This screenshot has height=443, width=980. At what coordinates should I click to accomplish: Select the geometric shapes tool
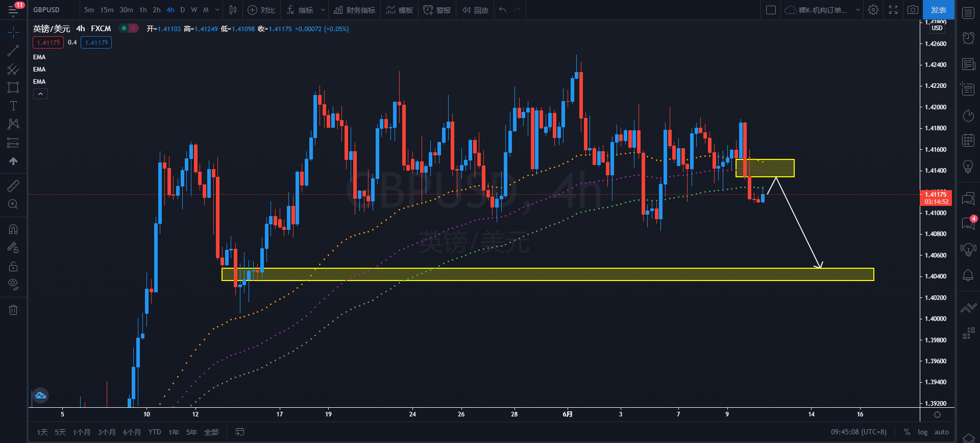pos(13,87)
